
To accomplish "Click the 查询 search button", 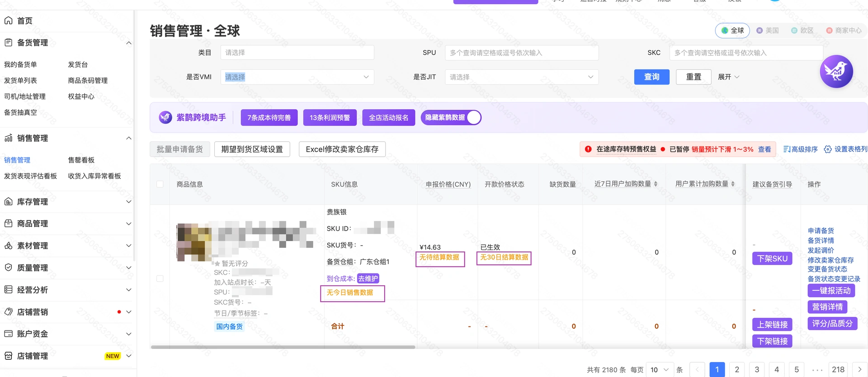I will click(651, 77).
